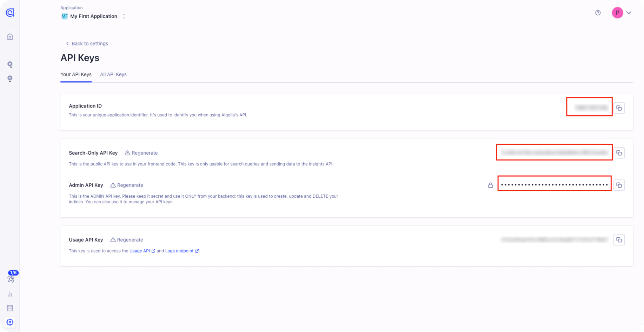This screenshot has height=332, width=644.
Task: Click the Usage API Key label
Action: 86,240
